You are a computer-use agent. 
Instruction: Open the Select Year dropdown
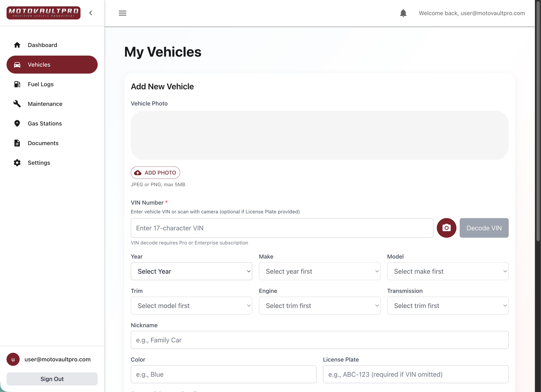[x=191, y=271]
